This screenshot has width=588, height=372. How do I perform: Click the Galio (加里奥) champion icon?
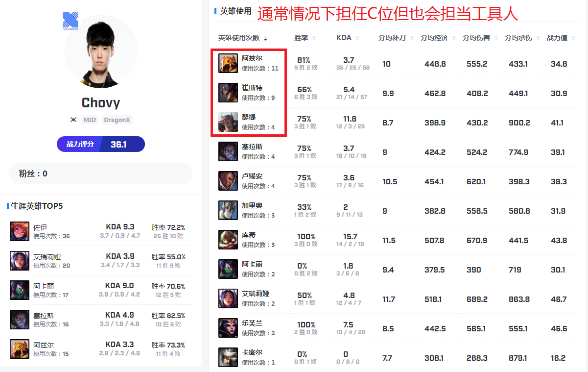pos(228,210)
